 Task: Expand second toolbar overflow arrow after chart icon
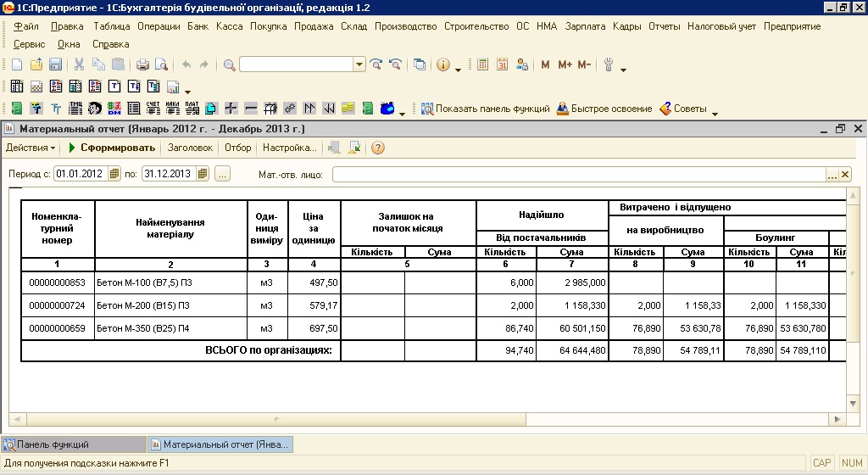coord(187,90)
